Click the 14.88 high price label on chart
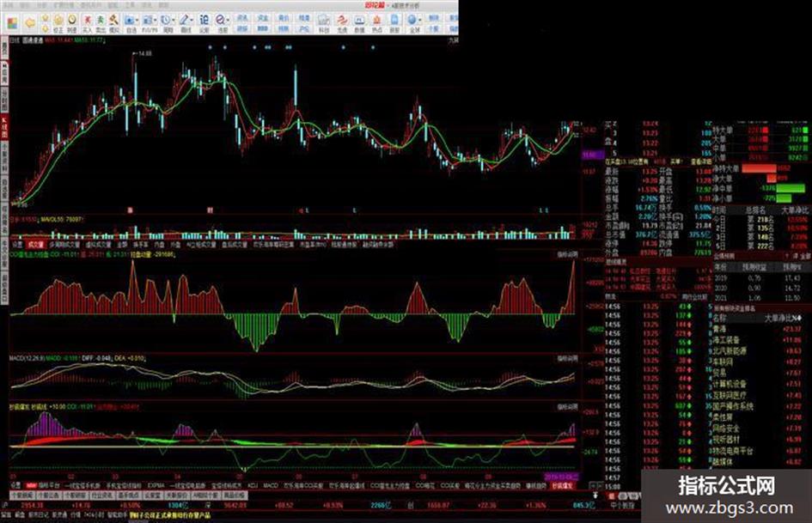The height and width of the screenshot is (523, 812). click(x=144, y=53)
